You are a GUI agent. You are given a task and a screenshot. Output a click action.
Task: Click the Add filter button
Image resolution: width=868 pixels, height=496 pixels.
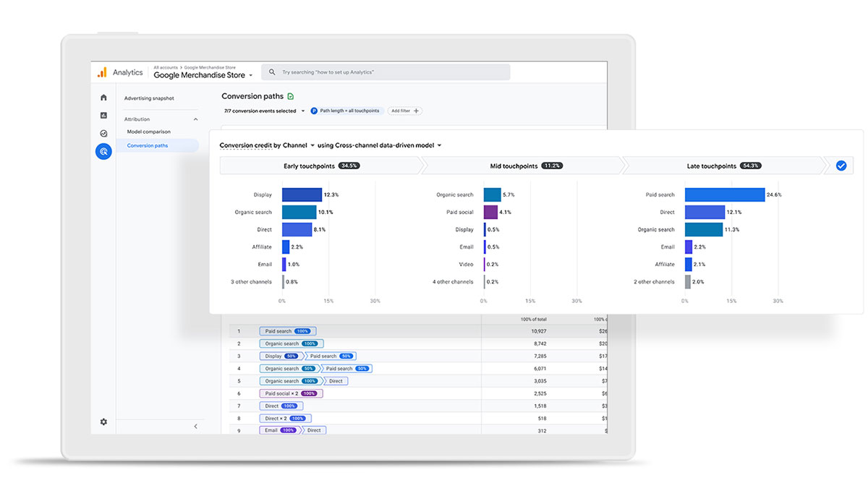coord(405,111)
